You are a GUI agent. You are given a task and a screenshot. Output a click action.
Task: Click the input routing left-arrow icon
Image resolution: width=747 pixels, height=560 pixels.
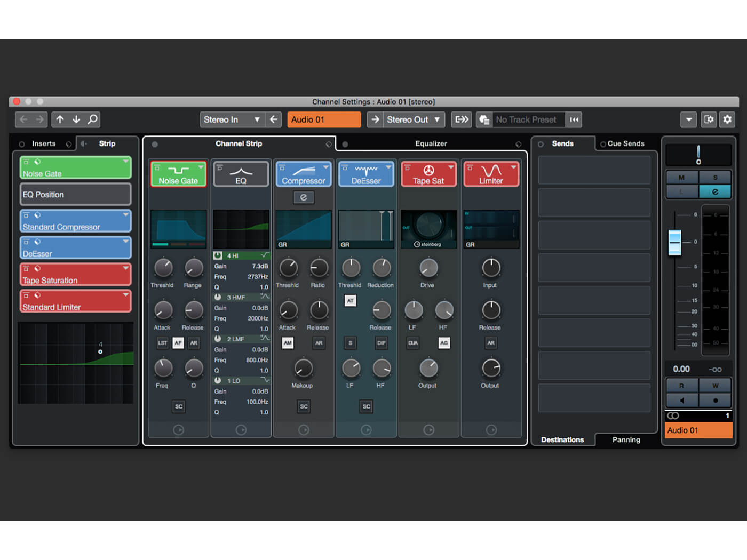click(274, 119)
